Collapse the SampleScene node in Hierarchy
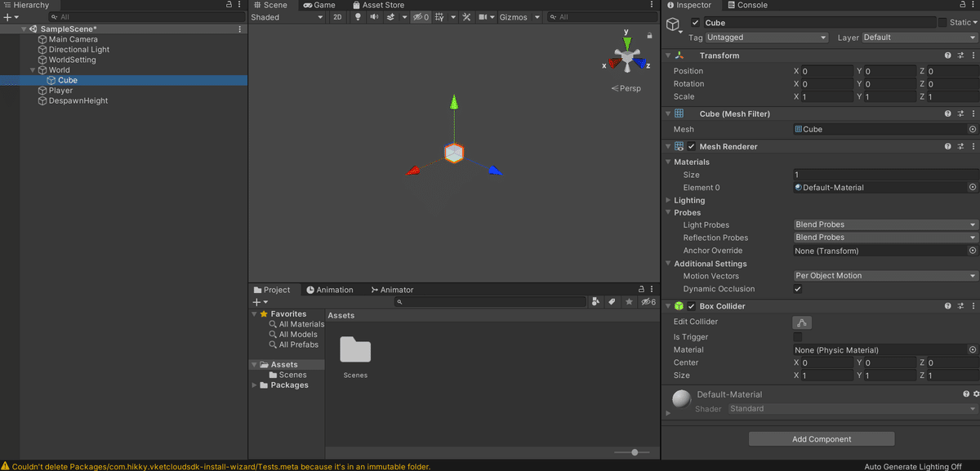The height and width of the screenshot is (471, 980). [x=23, y=29]
